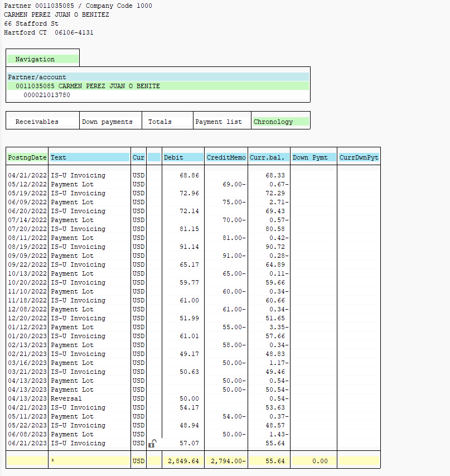Open the Down payments tab
450x476 pixels.
click(x=107, y=122)
